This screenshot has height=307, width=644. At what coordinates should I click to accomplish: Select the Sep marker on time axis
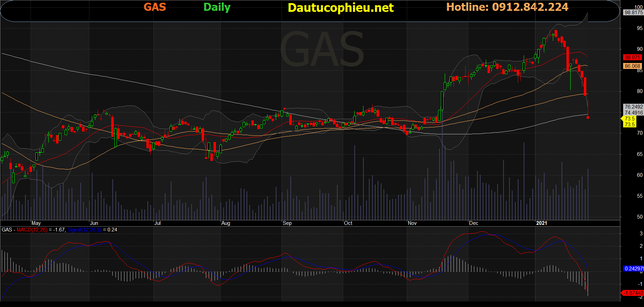pyautogui.click(x=287, y=223)
